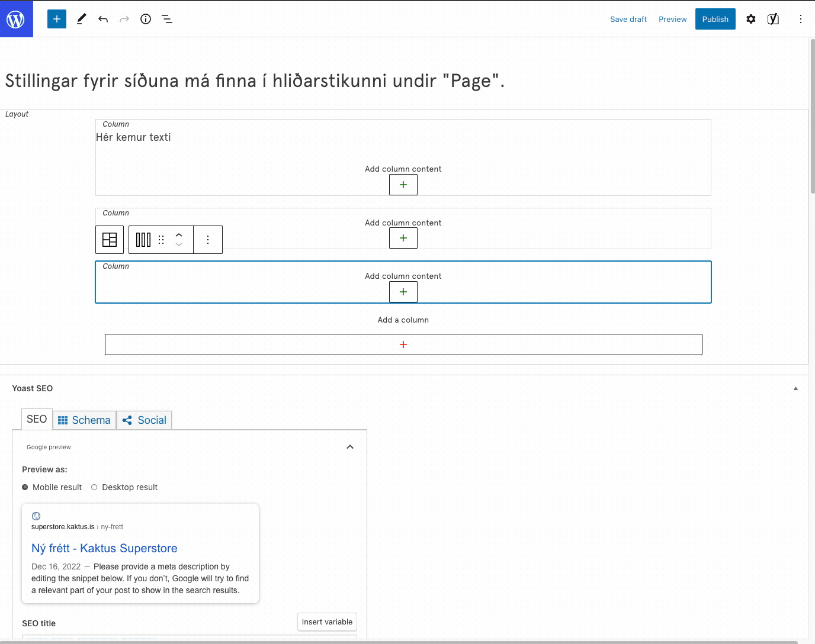Screen dimensions: 815x644
Task: Select the Desktop result radio button
Action: [94, 487]
